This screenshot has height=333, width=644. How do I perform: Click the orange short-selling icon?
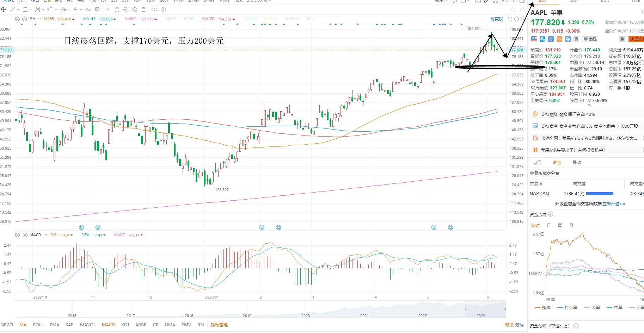(x=559, y=39)
